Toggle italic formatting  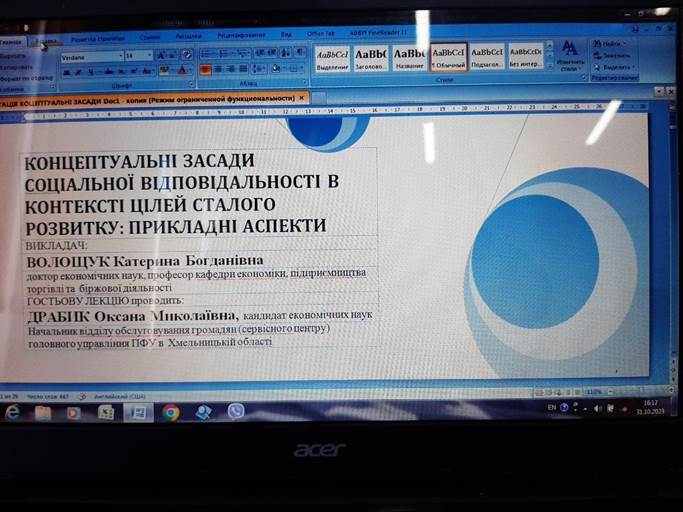point(78,71)
